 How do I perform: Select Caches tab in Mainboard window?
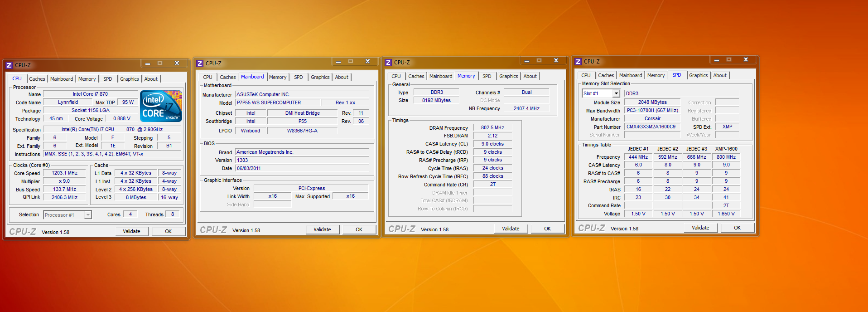(x=228, y=77)
